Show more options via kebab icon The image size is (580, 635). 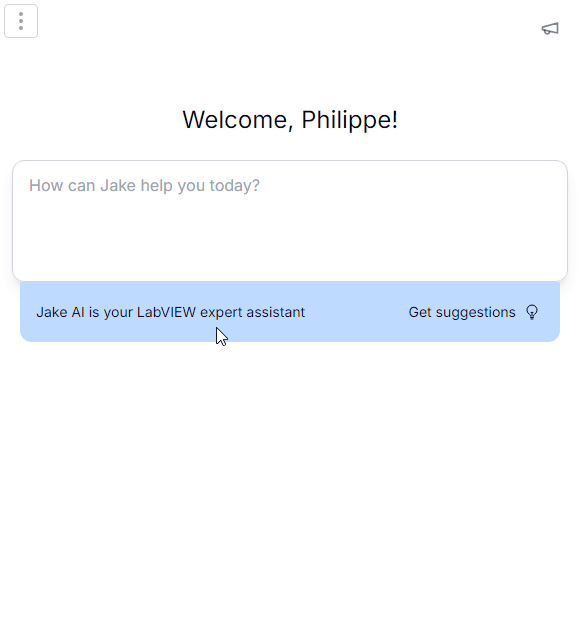click(x=21, y=21)
